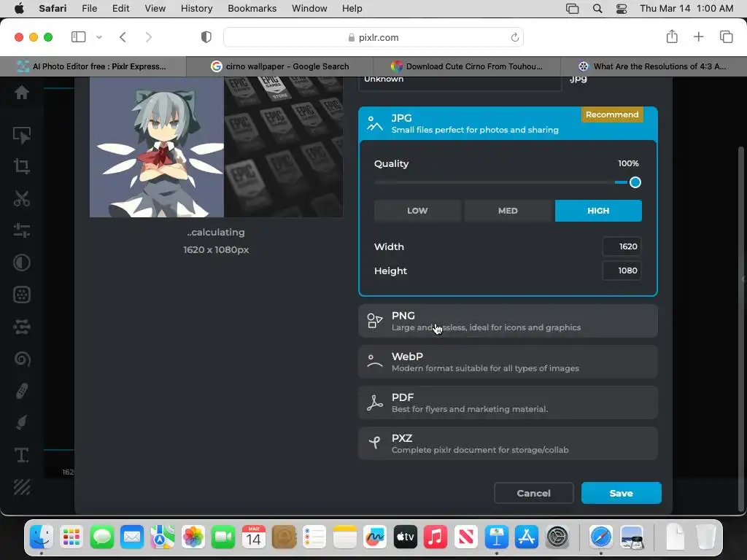
Task: Launch Photos app from the Dock
Action: [x=193, y=537]
